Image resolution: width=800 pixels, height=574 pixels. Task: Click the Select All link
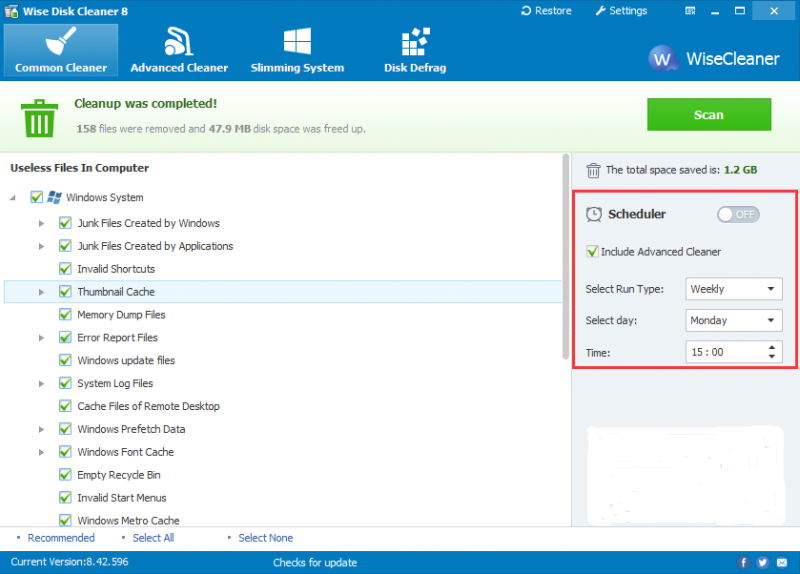(x=153, y=538)
